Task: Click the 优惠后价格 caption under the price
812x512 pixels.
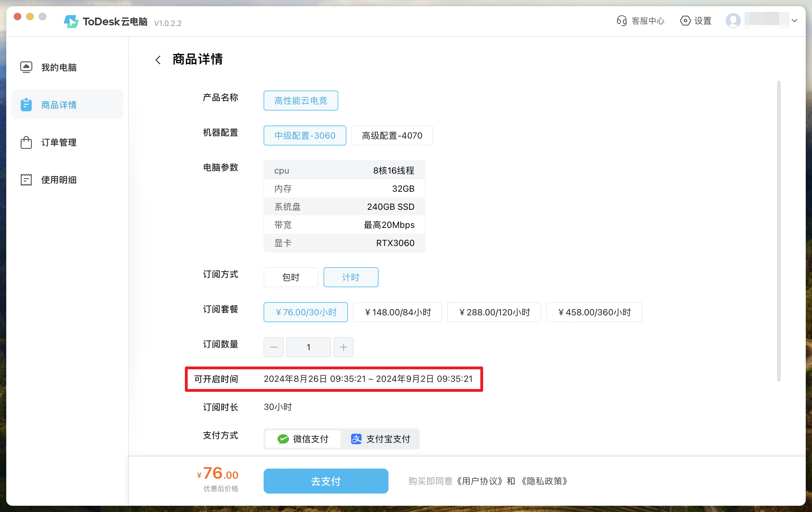Action: click(x=220, y=488)
